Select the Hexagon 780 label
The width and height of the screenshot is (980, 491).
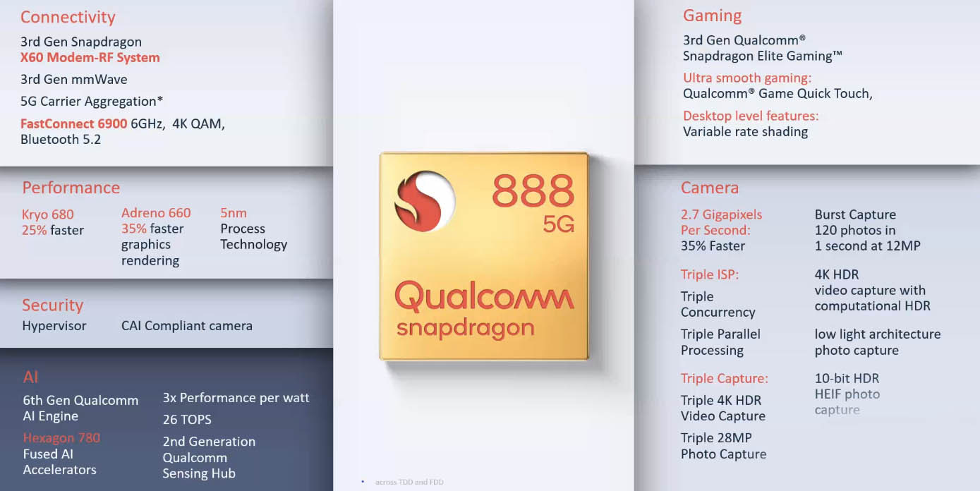tap(61, 438)
